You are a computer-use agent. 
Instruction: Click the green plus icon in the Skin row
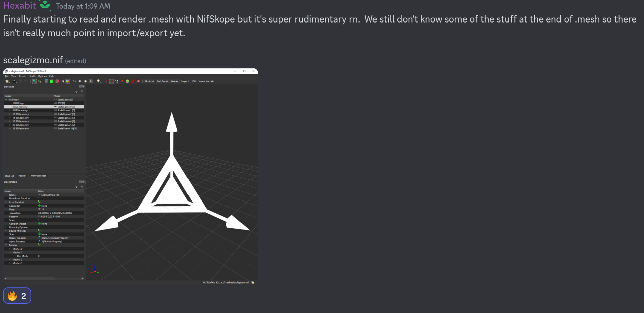pos(39,234)
